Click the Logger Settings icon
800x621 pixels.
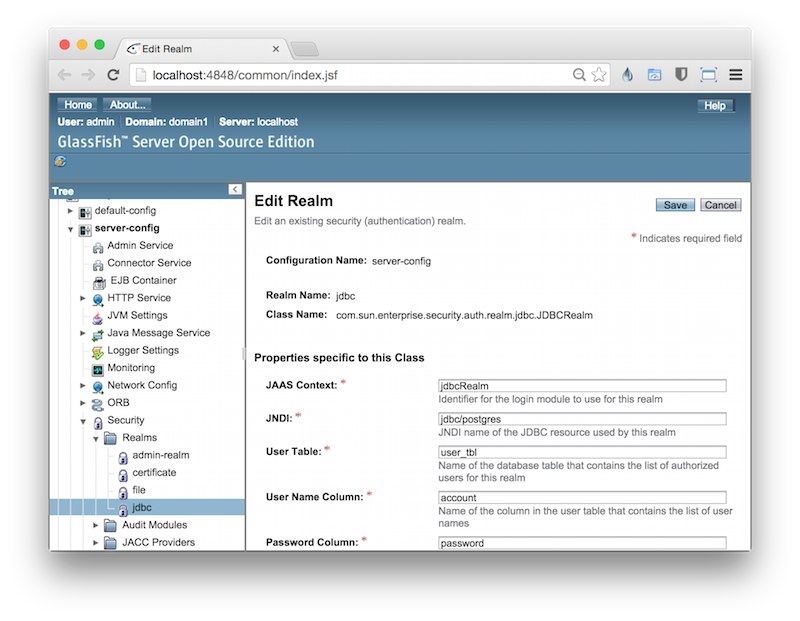tap(98, 351)
